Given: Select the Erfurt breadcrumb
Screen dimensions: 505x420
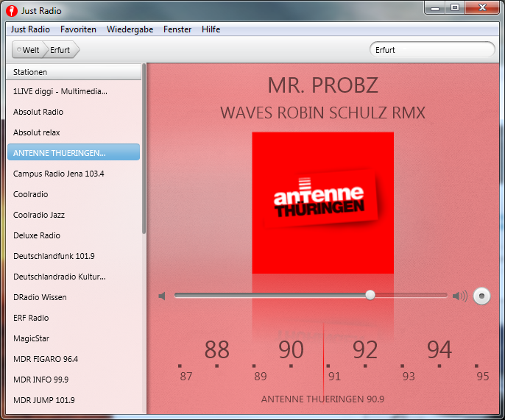Looking at the screenshot, I should click(x=60, y=50).
